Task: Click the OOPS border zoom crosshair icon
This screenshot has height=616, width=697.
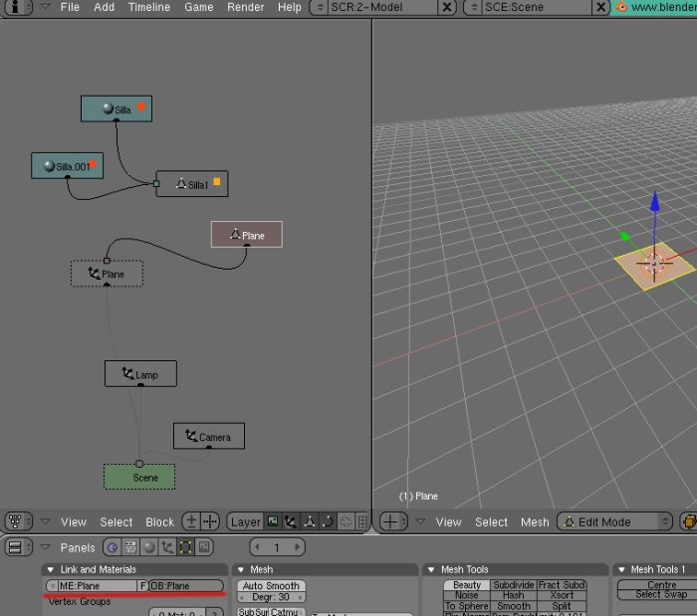Action: (210, 521)
